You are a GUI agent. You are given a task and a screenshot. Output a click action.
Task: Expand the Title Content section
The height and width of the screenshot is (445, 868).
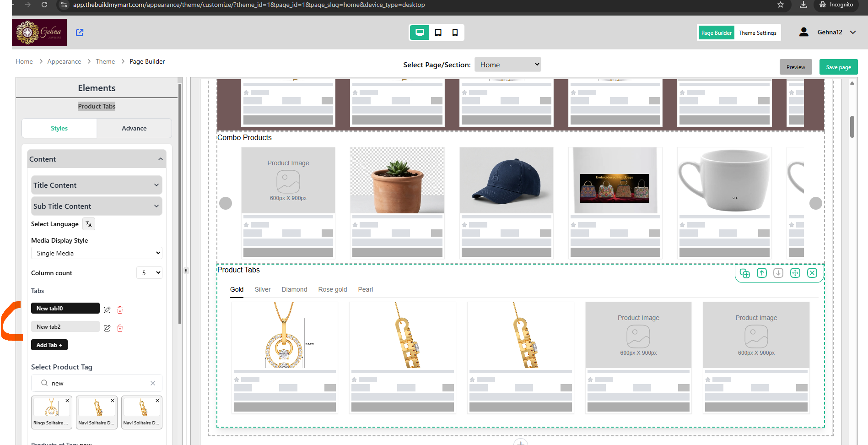[x=97, y=185]
